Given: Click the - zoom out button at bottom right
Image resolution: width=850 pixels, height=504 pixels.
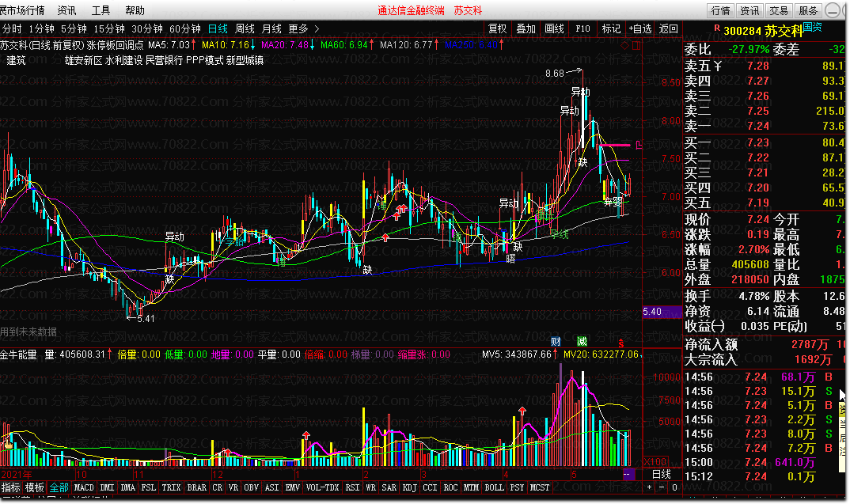Looking at the screenshot, I should (662, 487).
